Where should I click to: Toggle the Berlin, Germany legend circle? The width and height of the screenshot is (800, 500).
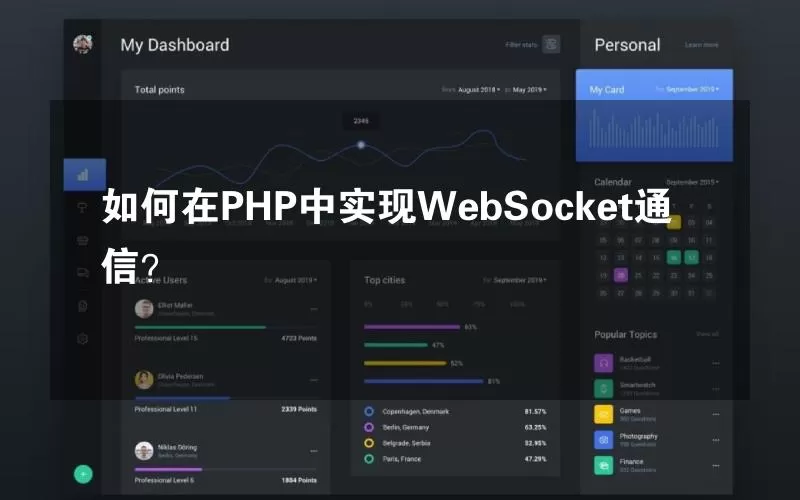click(369, 427)
